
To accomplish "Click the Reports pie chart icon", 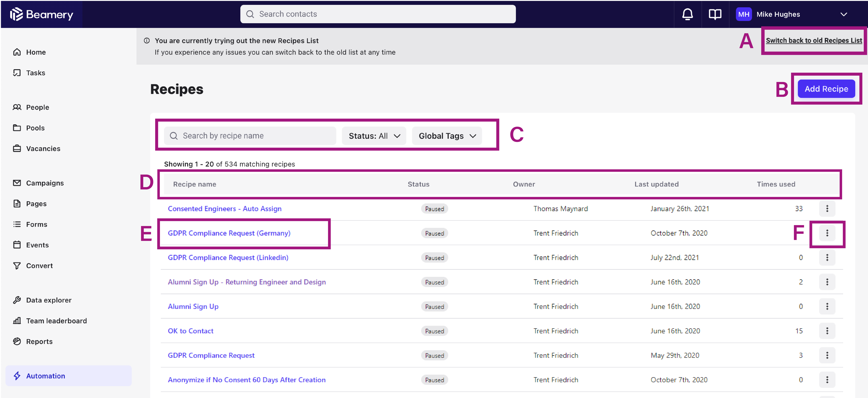I will (17, 341).
